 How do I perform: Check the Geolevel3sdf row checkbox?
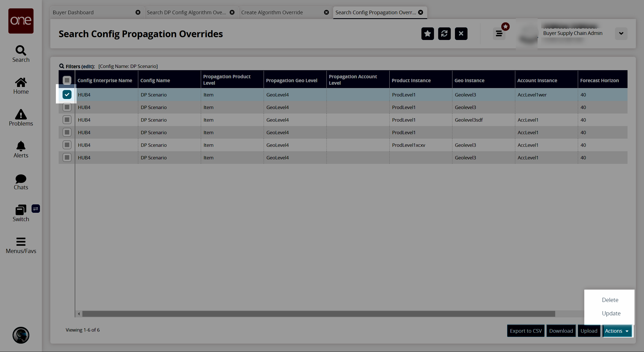click(x=67, y=120)
